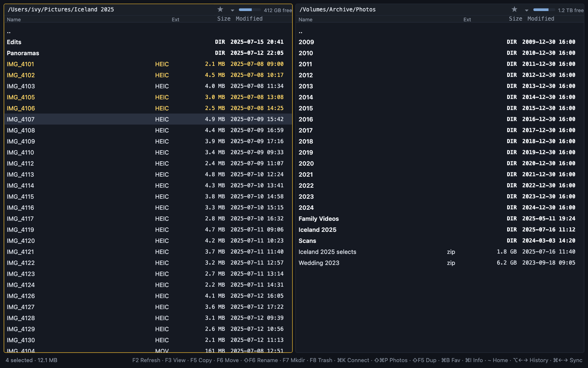
Task: Open the left pane path dropdown arrow
Action: (x=232, y=10)
